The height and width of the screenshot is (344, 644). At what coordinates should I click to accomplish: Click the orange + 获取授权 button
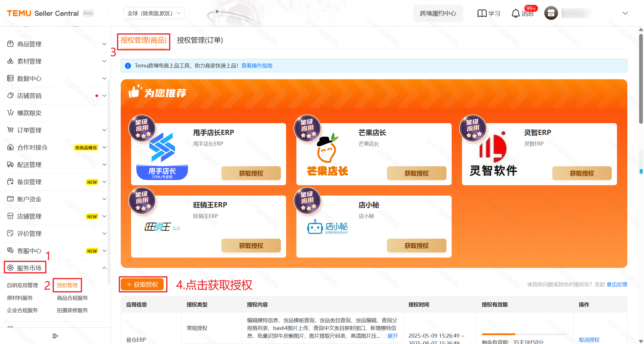tap(142, 284)
